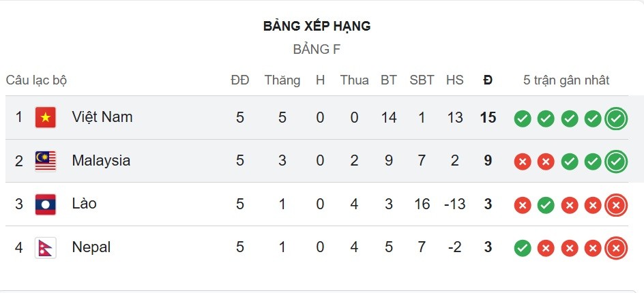Click Việt Nam's latest circled win icon
Viewport: 644px width, 293px height.
616,119
